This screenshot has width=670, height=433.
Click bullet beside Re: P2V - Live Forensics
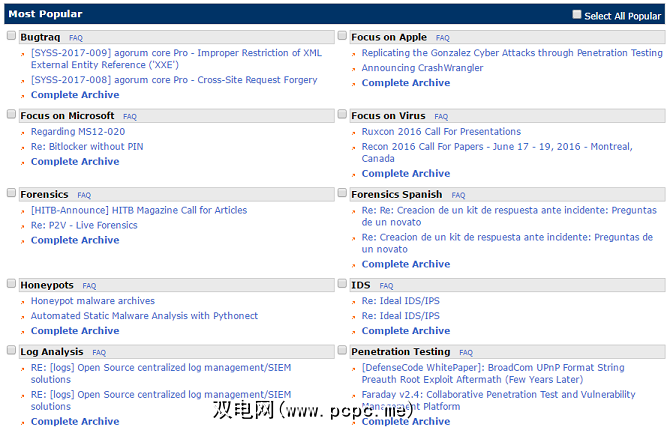pyautogui.click(x=23, y=227)
